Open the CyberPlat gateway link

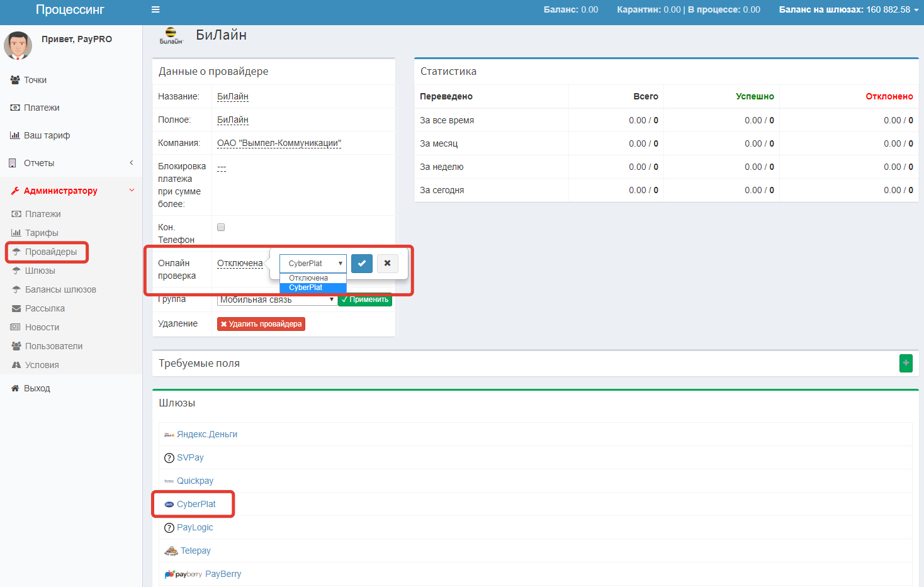point(196,504)
